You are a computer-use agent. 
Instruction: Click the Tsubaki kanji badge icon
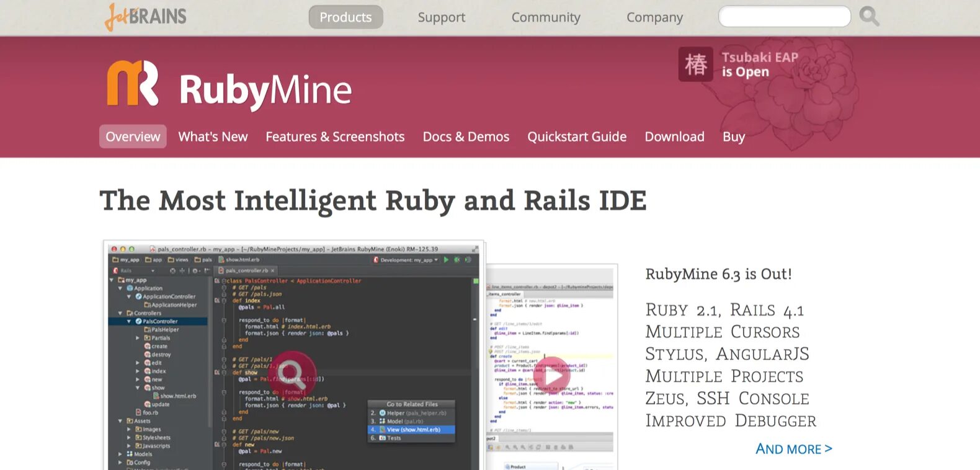click(695, 64)
